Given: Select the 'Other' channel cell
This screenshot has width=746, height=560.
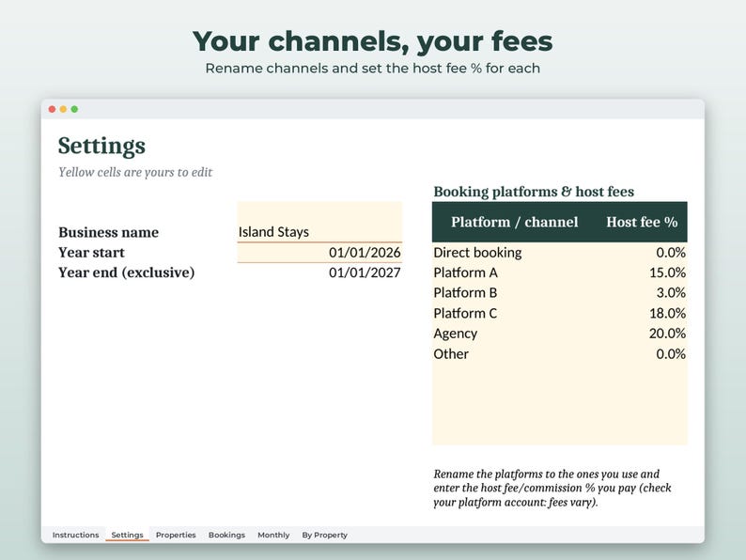Looking at the screenshot, I should tap(515, 354).
